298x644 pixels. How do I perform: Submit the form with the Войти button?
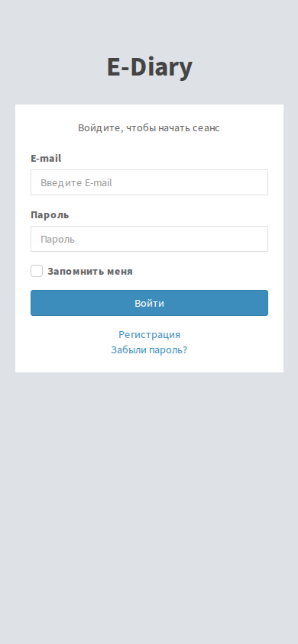pos(149,303)
